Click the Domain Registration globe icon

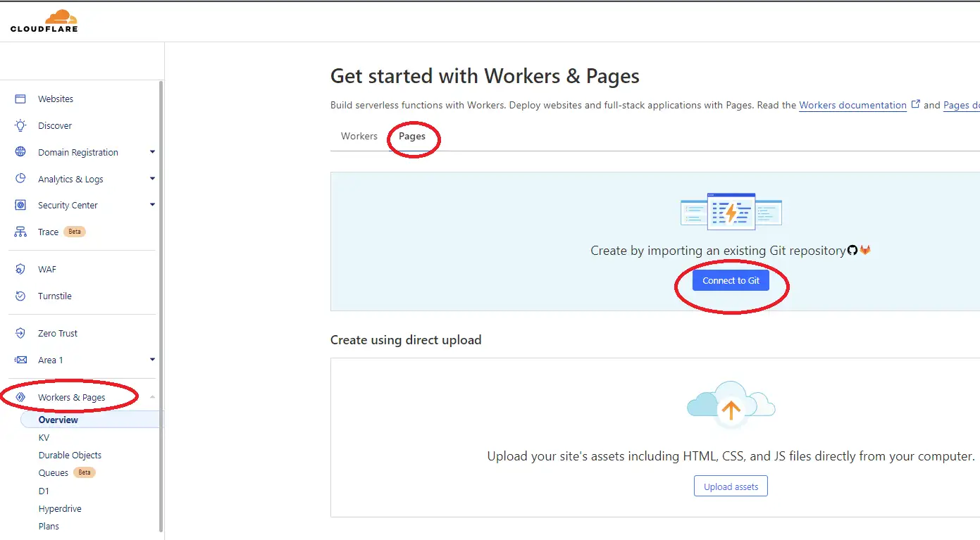click(x=20, y=152)
